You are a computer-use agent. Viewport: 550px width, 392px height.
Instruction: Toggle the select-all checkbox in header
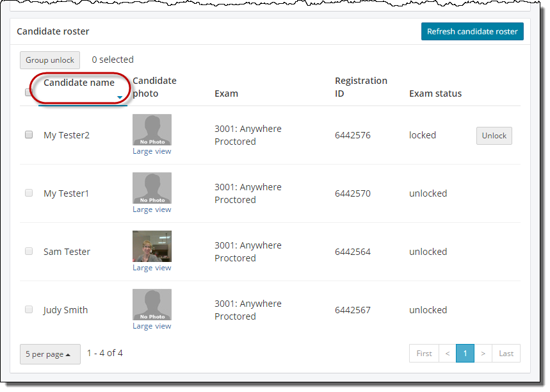[x=29, y=92]
